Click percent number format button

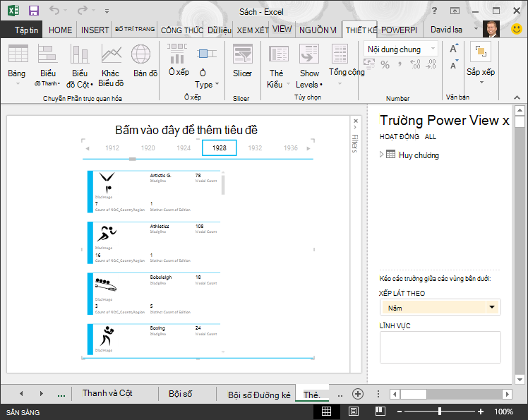[x=385, y=64]
